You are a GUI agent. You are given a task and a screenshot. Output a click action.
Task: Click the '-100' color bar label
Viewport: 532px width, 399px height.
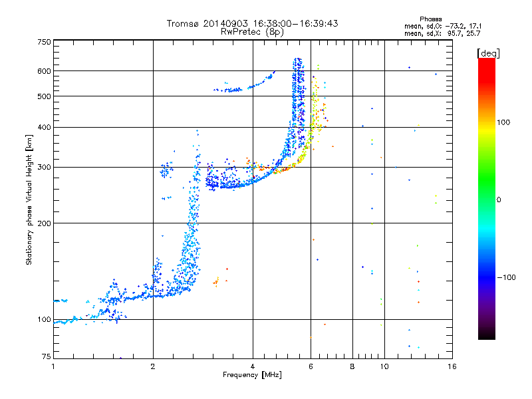tap(506, 277)
